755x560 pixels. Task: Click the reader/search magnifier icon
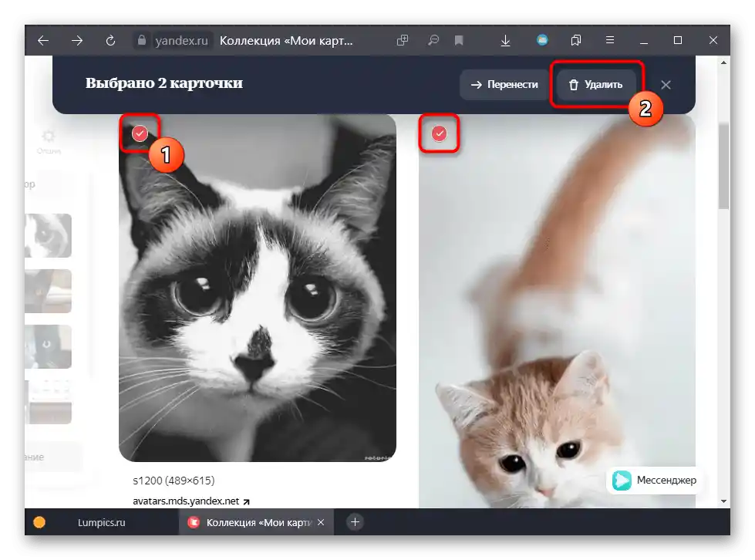[433, 40]
